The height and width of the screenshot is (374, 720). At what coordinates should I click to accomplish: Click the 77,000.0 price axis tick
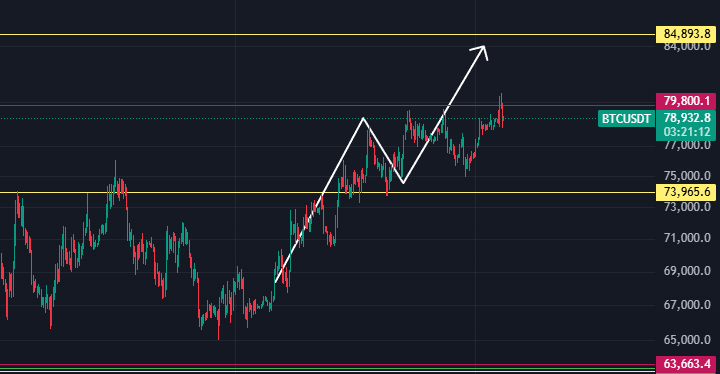[687, 146]
